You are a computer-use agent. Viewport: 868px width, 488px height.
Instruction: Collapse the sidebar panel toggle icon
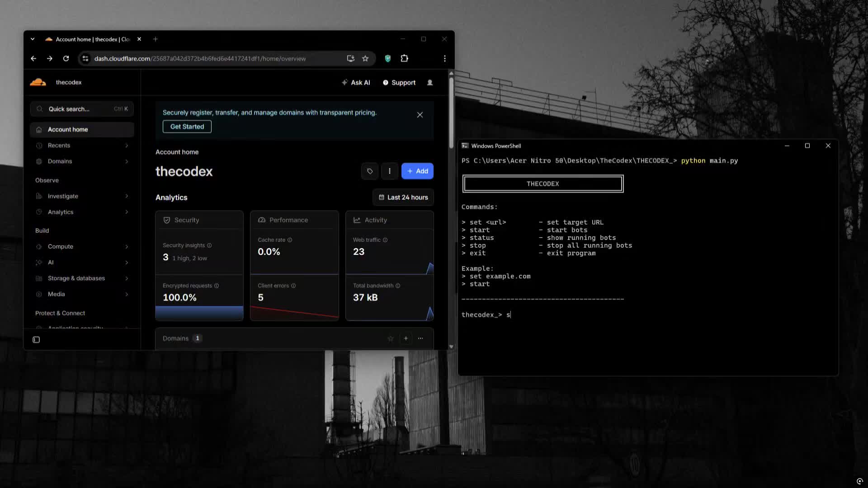(x=36, y=340)
